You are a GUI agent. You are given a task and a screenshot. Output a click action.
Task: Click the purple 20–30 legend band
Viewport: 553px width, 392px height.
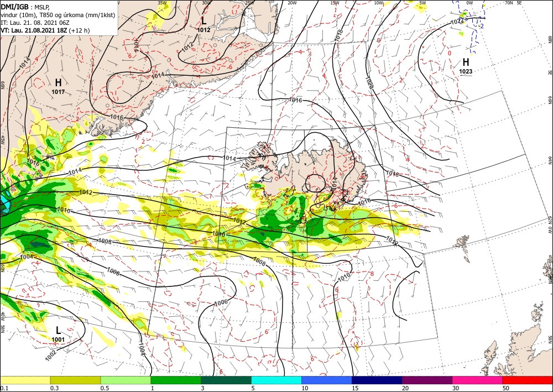427,380
